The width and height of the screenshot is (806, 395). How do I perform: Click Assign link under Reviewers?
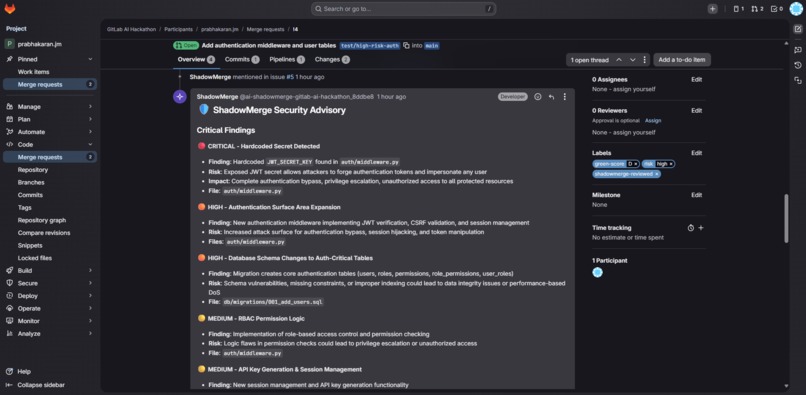coord(653,121)
